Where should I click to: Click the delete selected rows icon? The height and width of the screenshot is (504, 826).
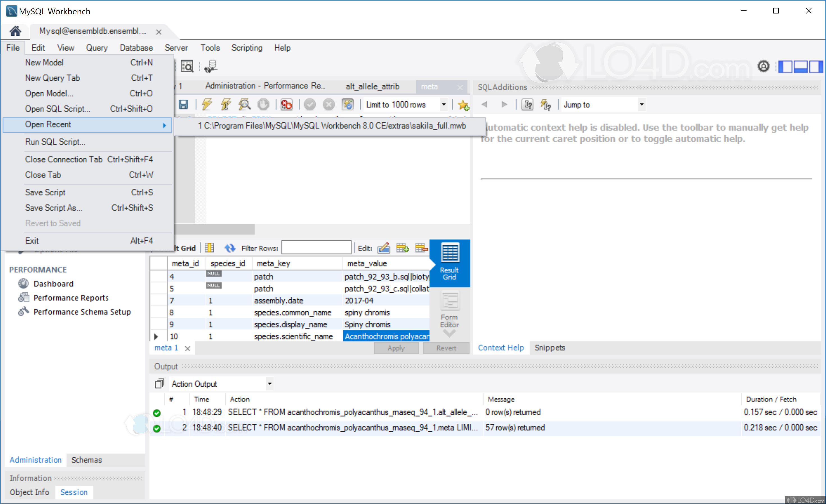click(x=421, y=248)
